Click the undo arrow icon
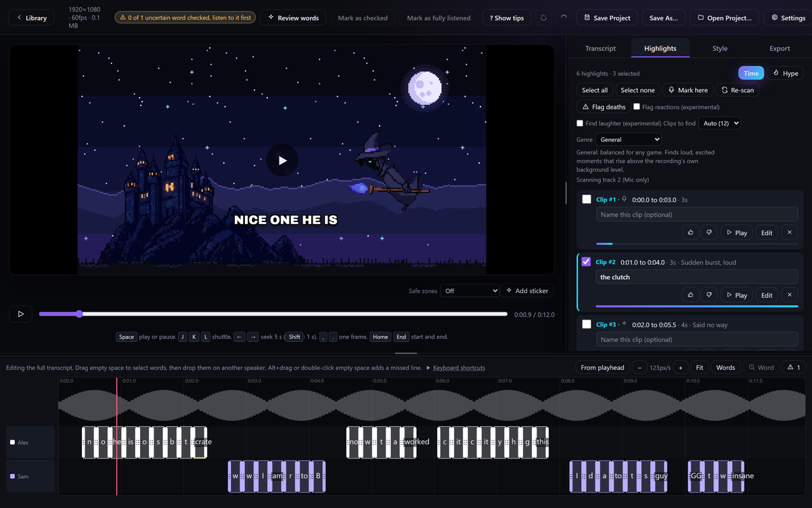The image size is (812, 508). (x=543, y=18)
